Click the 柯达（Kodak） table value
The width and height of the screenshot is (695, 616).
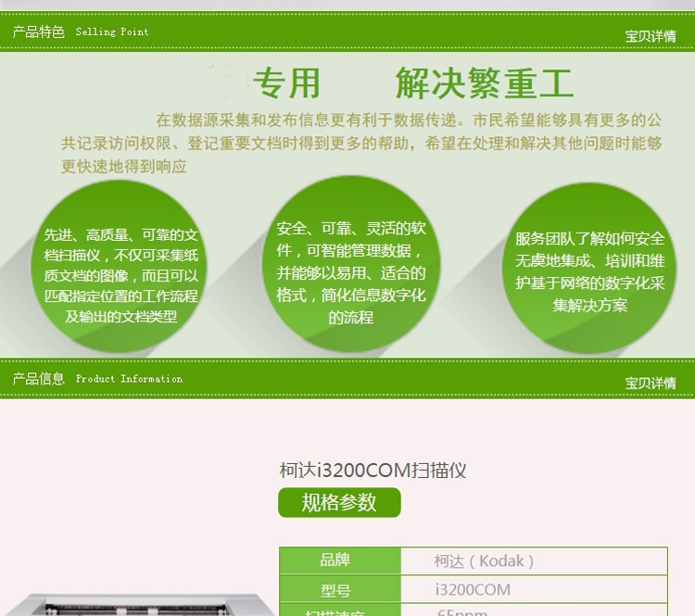click(x=484, y=561)
